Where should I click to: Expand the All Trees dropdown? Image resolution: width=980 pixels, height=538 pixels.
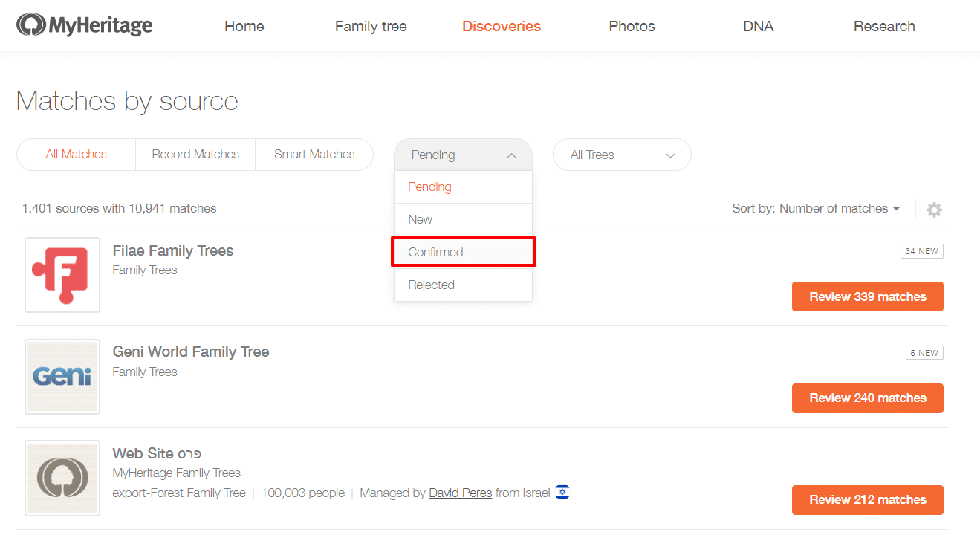tap(622, 155)
